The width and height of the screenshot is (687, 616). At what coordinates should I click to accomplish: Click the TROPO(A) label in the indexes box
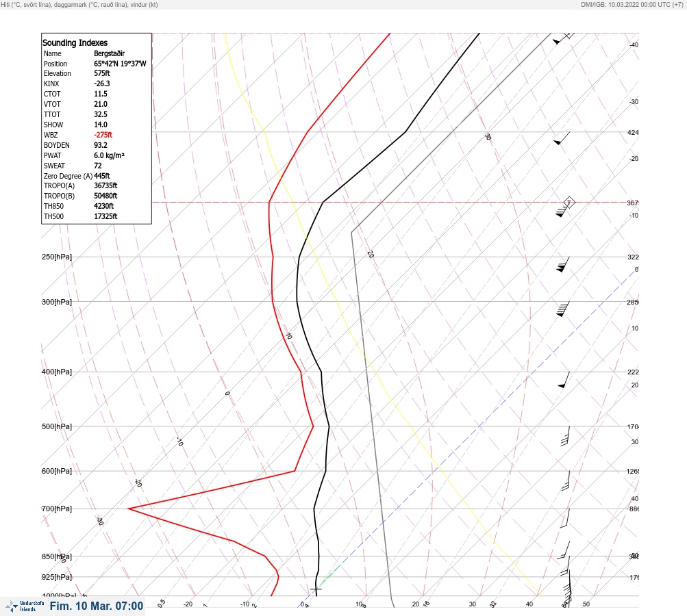point(59,185)
